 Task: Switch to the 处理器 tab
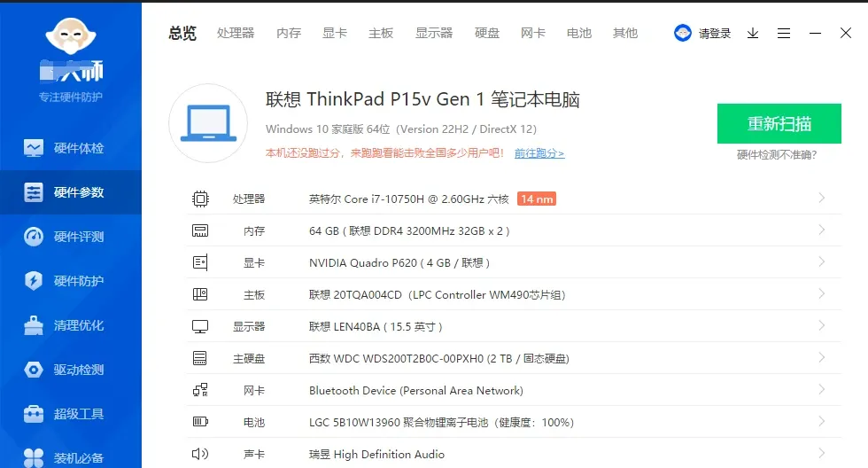236,33
